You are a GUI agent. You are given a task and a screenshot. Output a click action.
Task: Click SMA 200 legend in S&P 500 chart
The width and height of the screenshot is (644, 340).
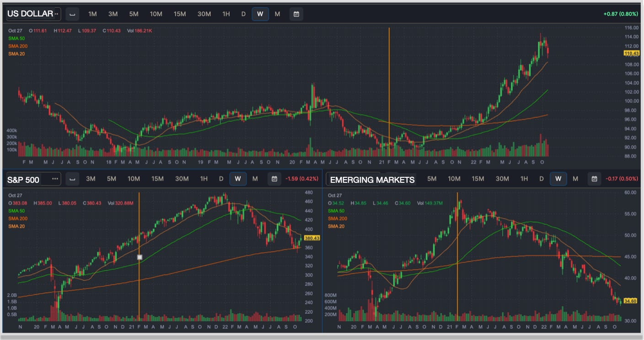coord(17,218)
